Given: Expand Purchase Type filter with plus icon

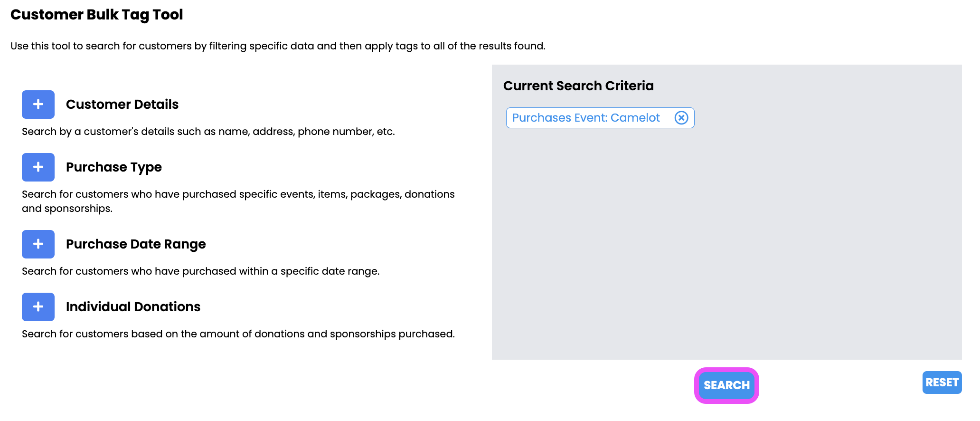Looking at the screenshot, I should click(38, 167).
